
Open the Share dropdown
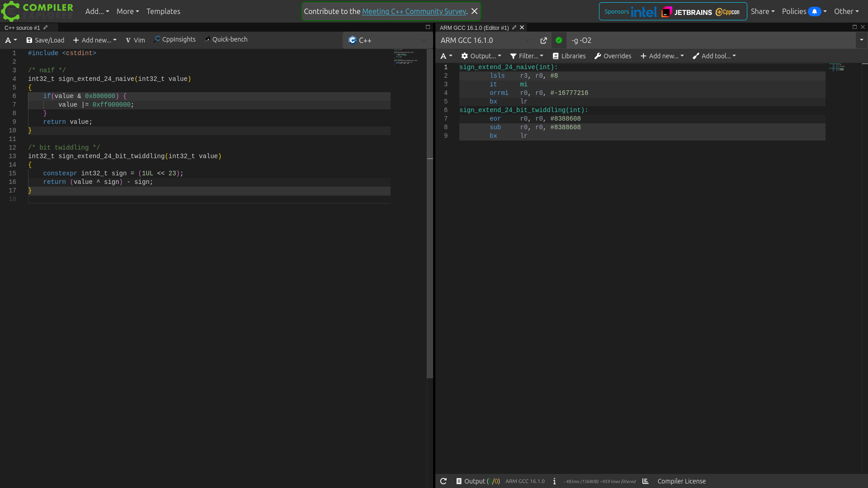763,11
